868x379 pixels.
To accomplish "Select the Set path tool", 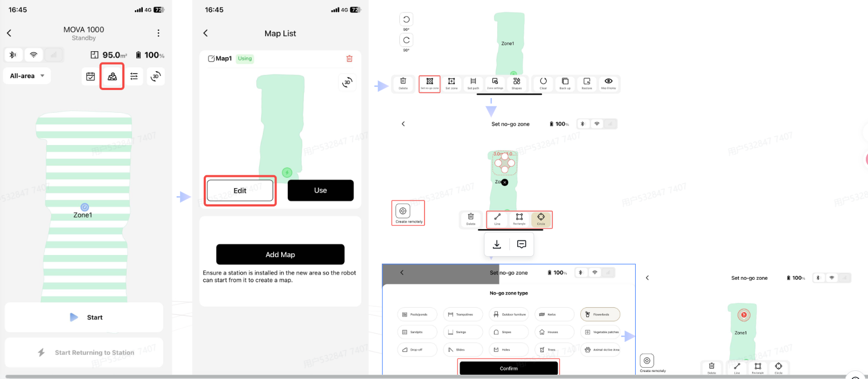I will pyautogui.click(x=473, y=84).
